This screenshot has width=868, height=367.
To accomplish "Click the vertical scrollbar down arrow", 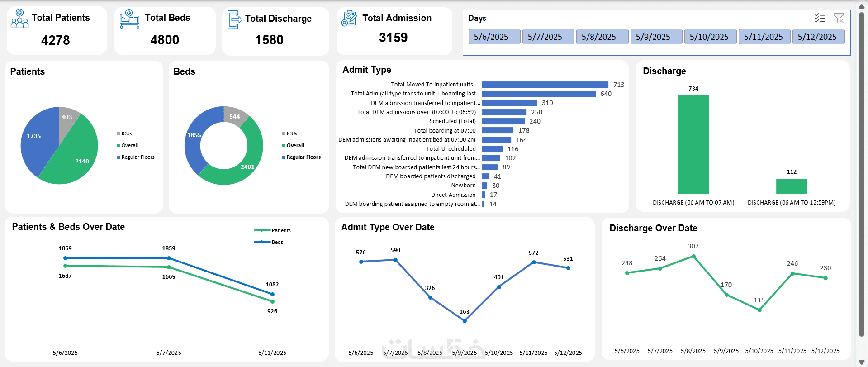I will tap(861, 362).
